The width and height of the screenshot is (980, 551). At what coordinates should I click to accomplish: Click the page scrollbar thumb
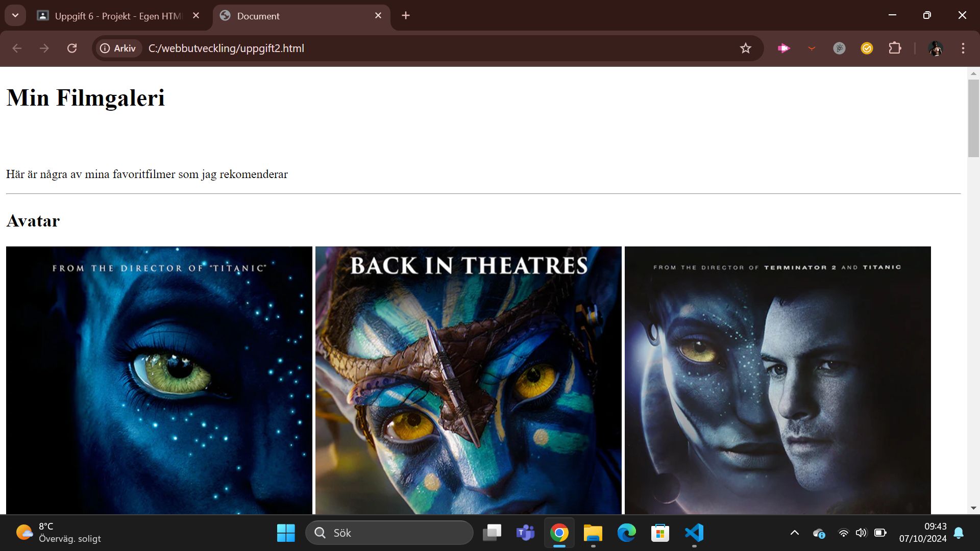(x=973, y=118)
